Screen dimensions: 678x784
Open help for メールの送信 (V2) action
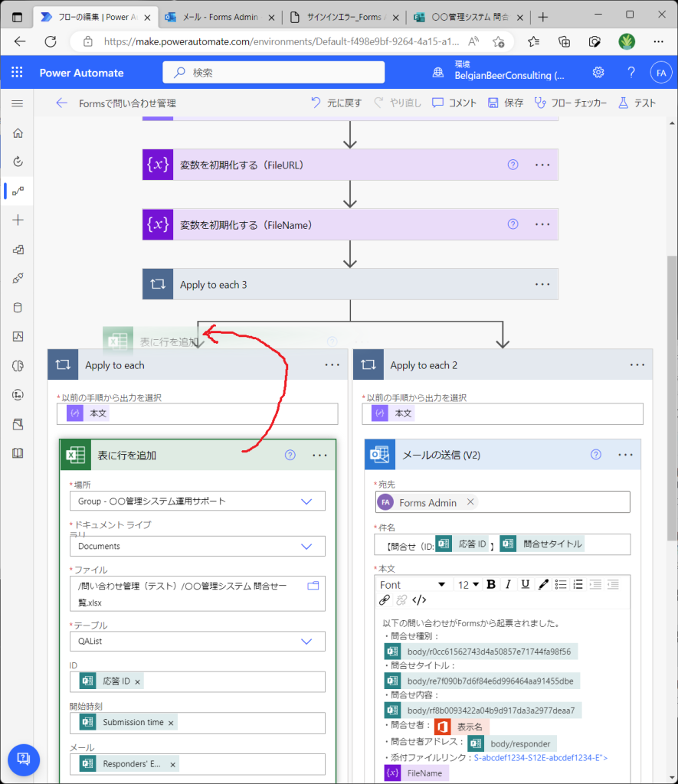(595, 455)
